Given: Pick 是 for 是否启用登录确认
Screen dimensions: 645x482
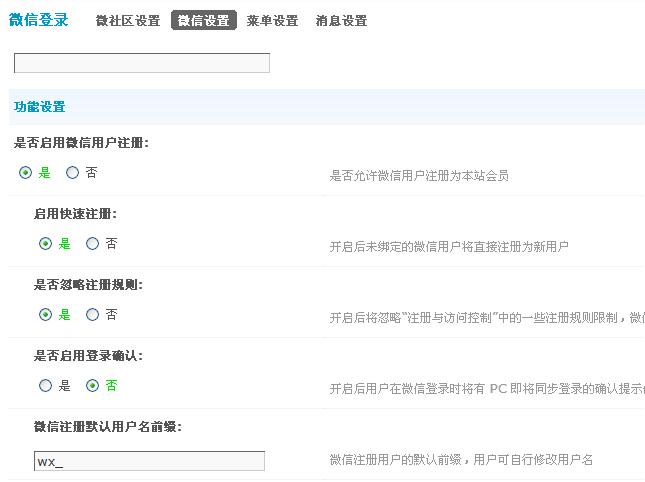Looking at the screenshot, I should 45,385.
